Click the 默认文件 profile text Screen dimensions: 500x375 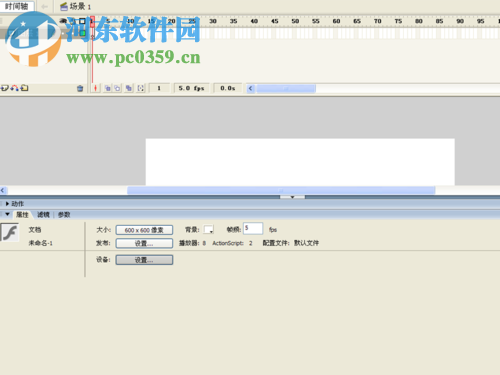click(306, 243)
